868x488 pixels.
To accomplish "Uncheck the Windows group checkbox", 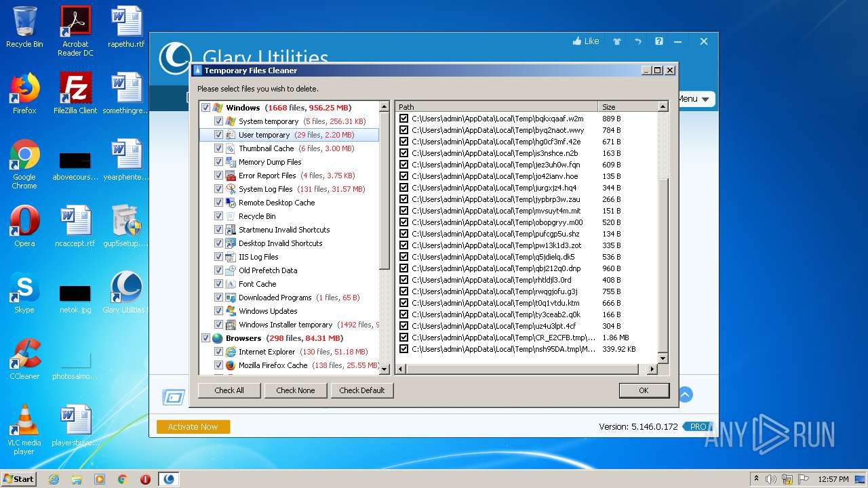I will [205, 108].
